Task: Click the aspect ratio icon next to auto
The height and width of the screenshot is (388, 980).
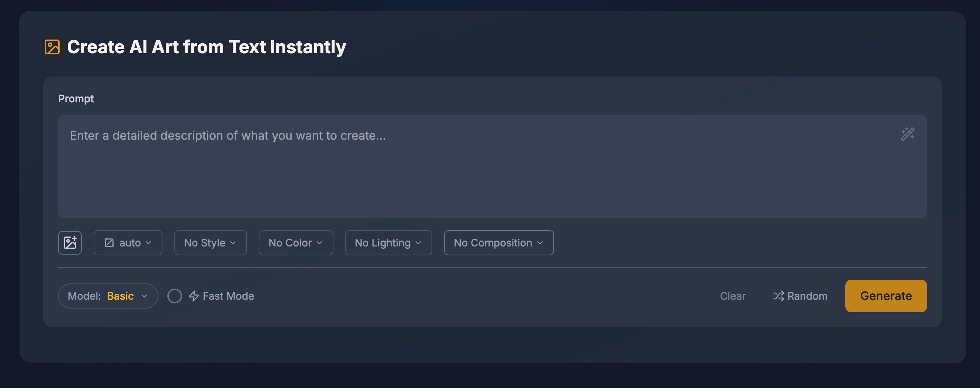Action: click(109, 243)
